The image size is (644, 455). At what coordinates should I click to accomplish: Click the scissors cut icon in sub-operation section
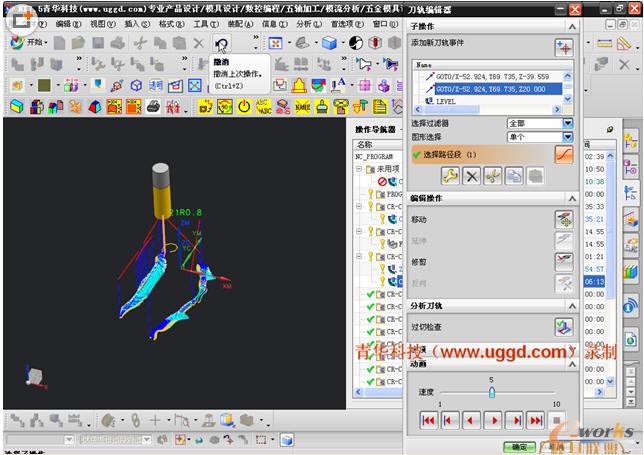492,176
